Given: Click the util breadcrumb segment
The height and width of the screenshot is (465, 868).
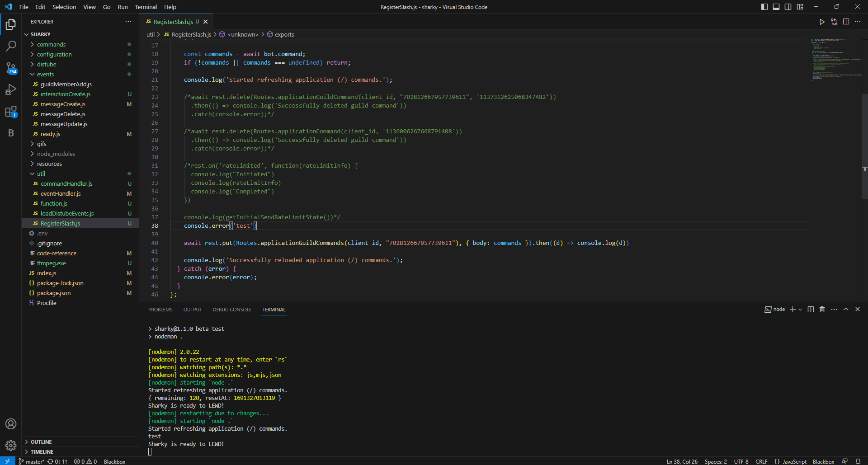Looking at the screenshot, I should point(151,34).
